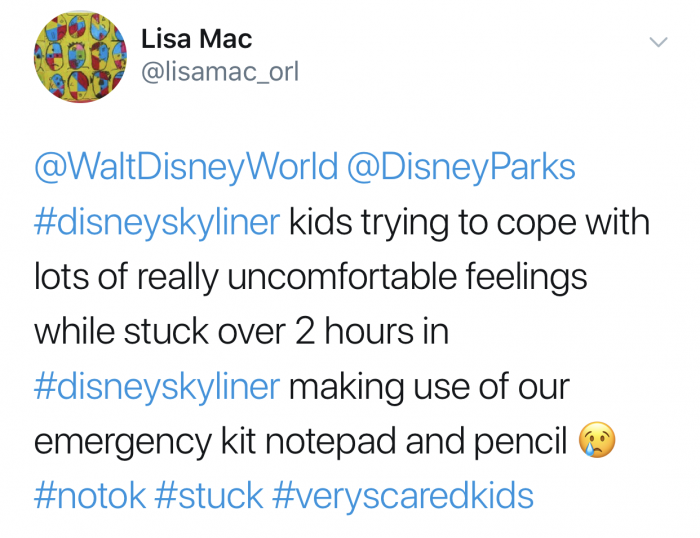This screenshot has height=538, width=700.
Task: Open the @DisneyParks mention
Action: (x=461, y=167)
